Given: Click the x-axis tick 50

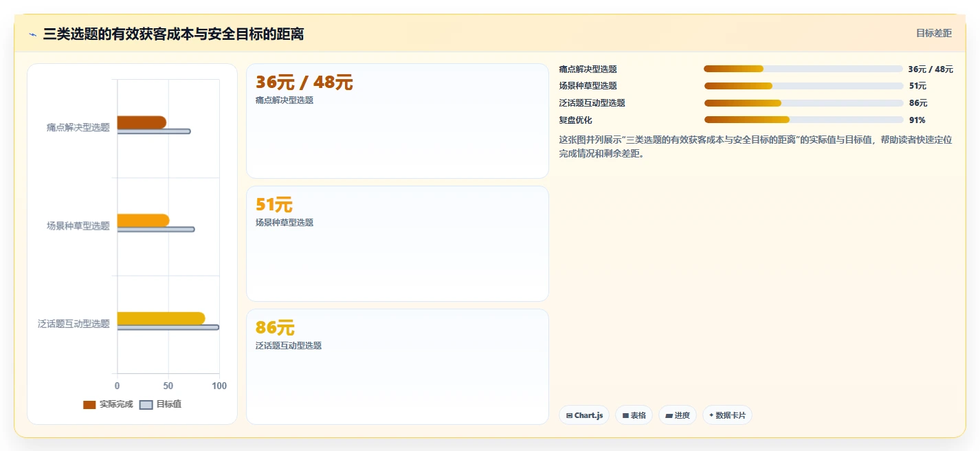Looking at the screenshot, I should 168,386.
